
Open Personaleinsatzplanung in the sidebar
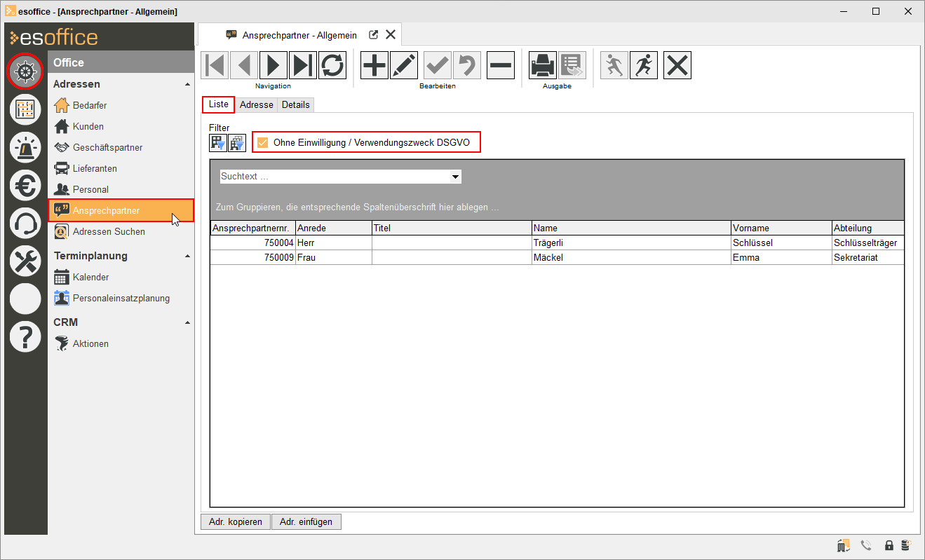click(x=121, y=298)
